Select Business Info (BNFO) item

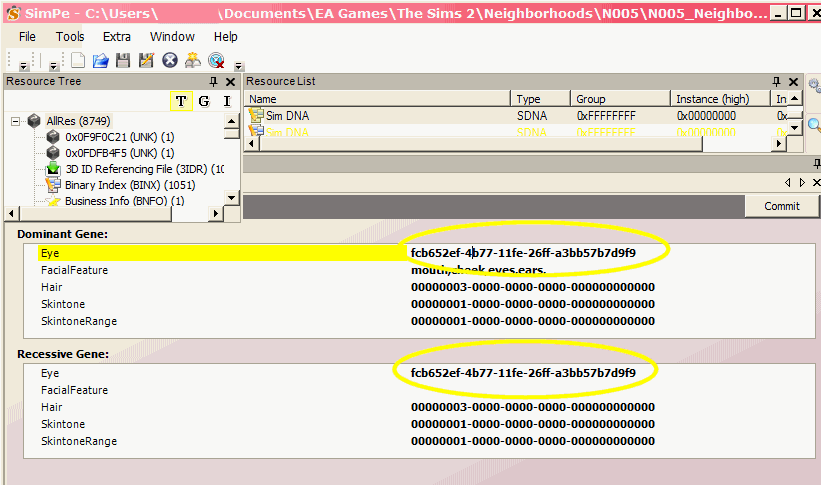pyautogui.click(x=125, y=201)
